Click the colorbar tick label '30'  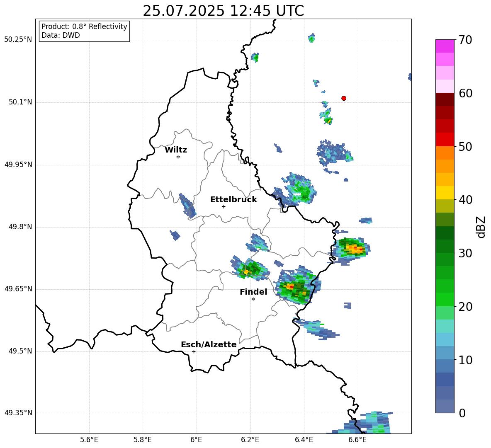(465, 253)
